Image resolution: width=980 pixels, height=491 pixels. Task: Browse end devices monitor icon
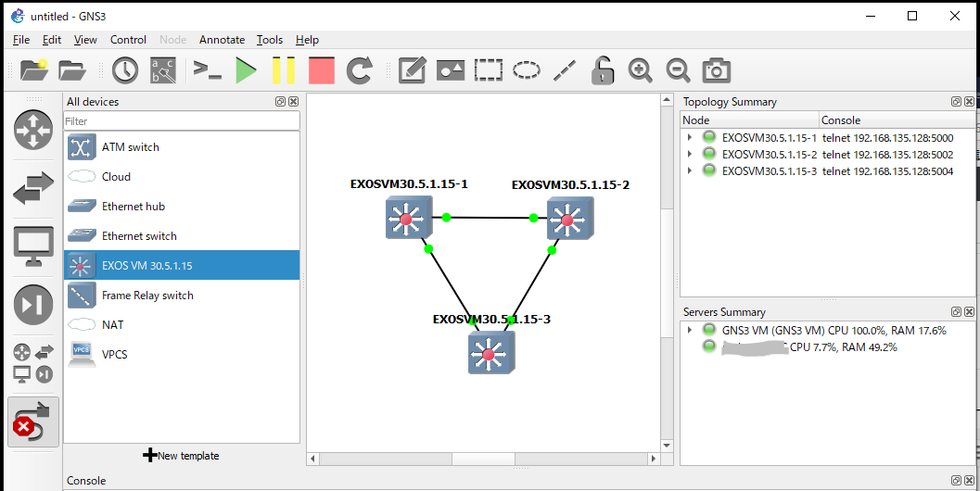[33, 246]
